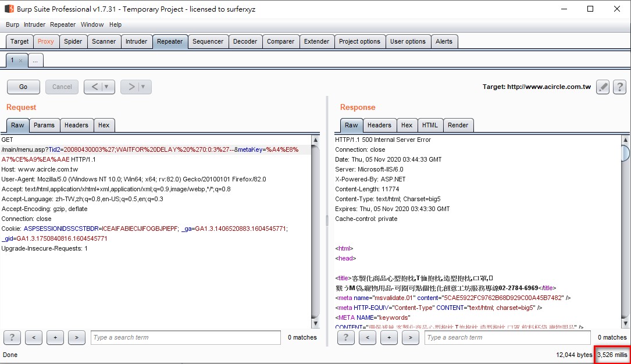Open the Project options tab
Image resolution: width=631 pixels, height=364 pixels.
click(x=360, y=41)
